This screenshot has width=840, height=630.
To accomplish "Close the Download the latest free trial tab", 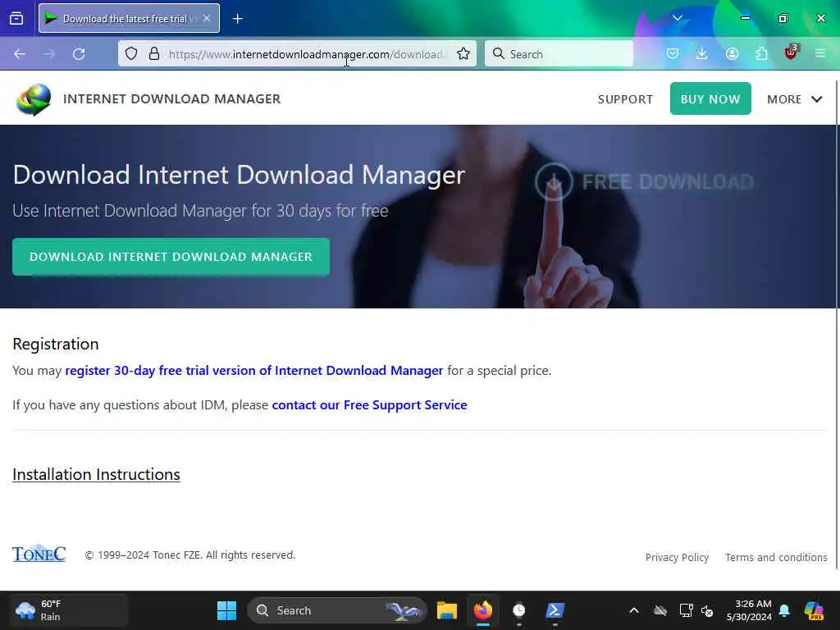I will [207, 18].
